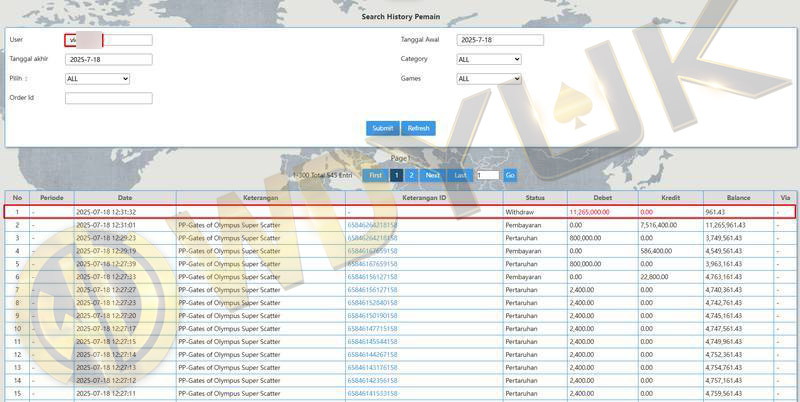Image resolution: width=800 pixels, height=402 pixels.
Task: Open Keterangan ID link in row 3
Action: click(x=372, y=238)
